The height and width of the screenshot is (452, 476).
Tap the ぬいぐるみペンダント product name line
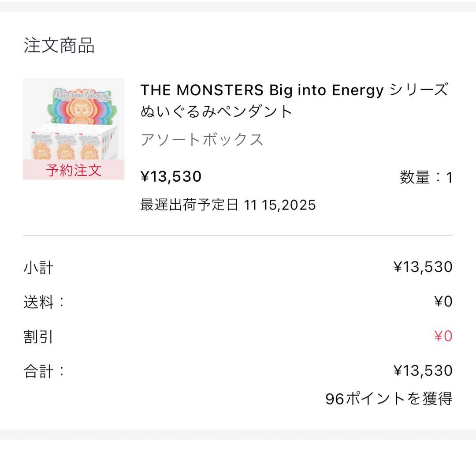[216, 112]
